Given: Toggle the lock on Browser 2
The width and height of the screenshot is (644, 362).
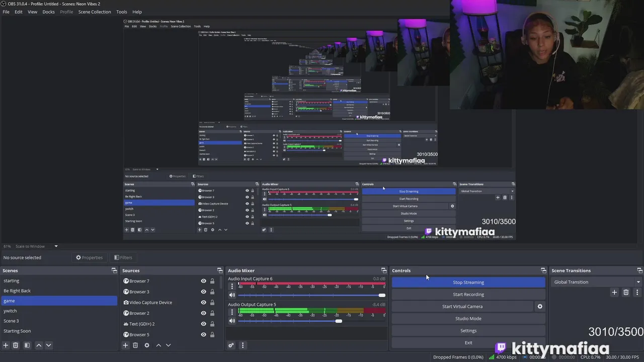Looking at the screenshot, I should (x=212, y=313).
